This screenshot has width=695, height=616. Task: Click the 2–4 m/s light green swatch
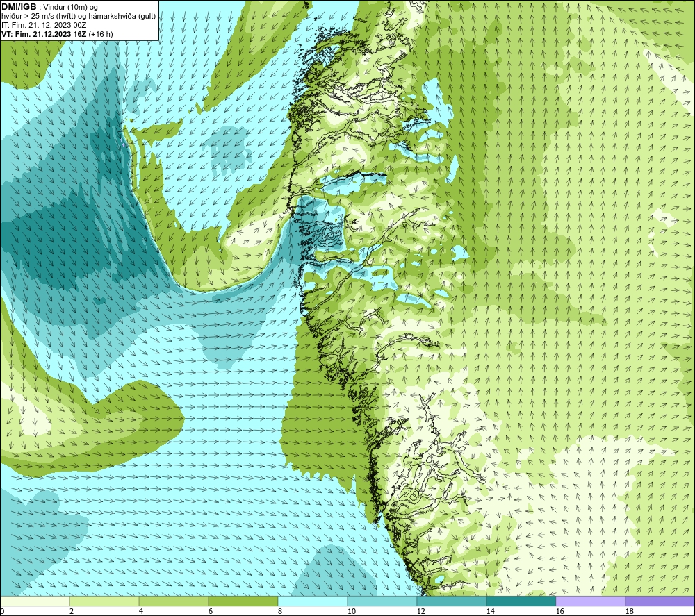[104, 601]
